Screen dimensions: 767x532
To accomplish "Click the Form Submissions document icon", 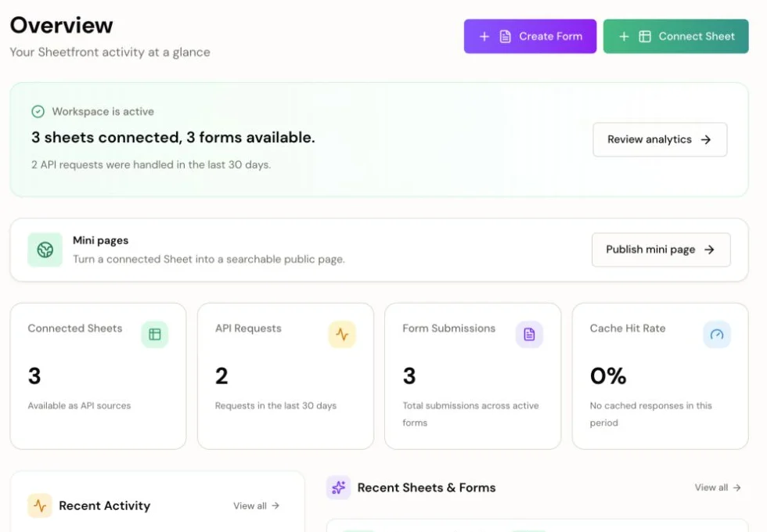I will click(529, 335).
